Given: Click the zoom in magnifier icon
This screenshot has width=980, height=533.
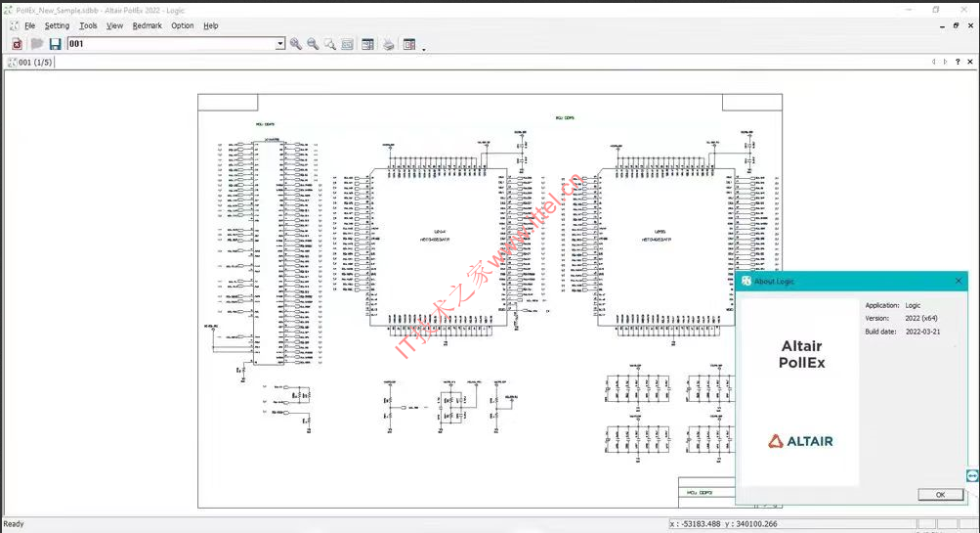Looking at the screenshot, I should (296, 44).
